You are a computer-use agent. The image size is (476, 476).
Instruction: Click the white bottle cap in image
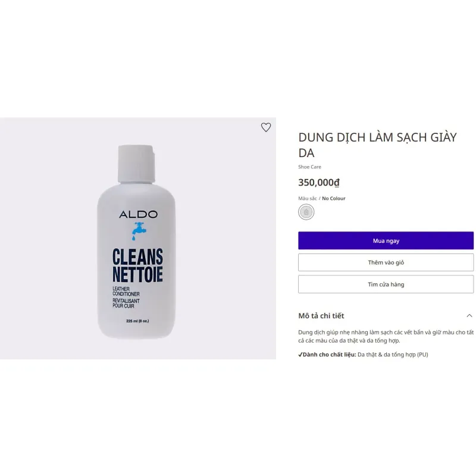(136, 164)
